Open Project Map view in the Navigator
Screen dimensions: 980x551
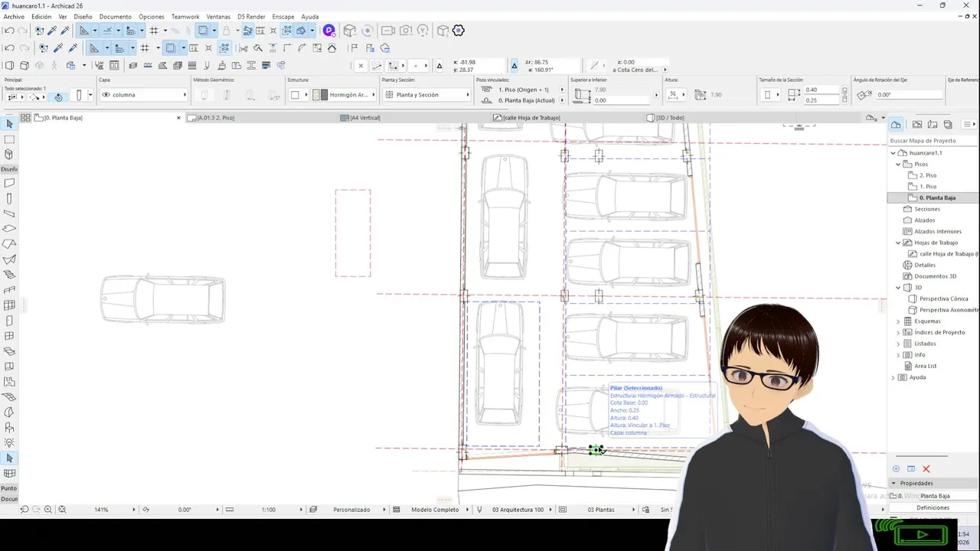(x=896, y=124)
